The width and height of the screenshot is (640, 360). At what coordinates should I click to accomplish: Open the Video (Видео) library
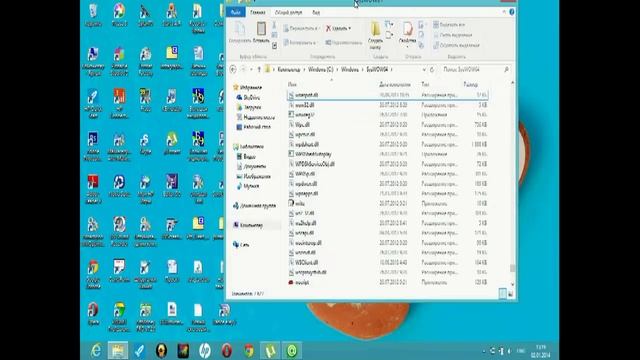click(246, 157)
